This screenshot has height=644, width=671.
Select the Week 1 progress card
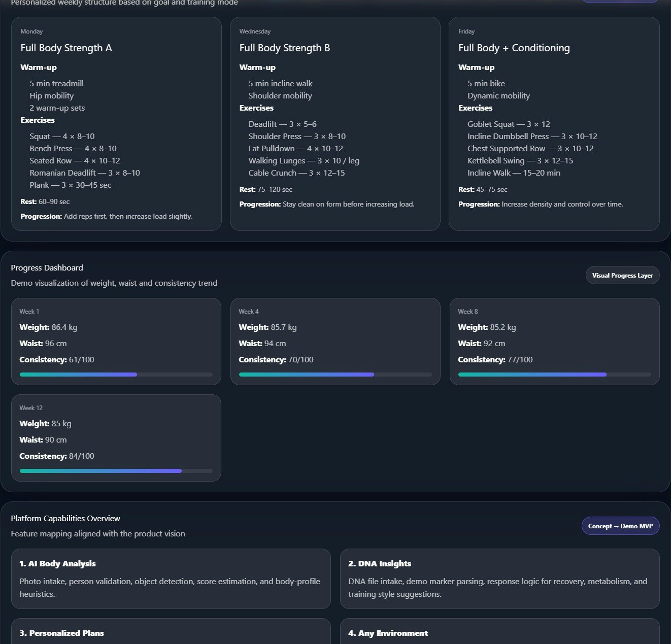[116, 341]
